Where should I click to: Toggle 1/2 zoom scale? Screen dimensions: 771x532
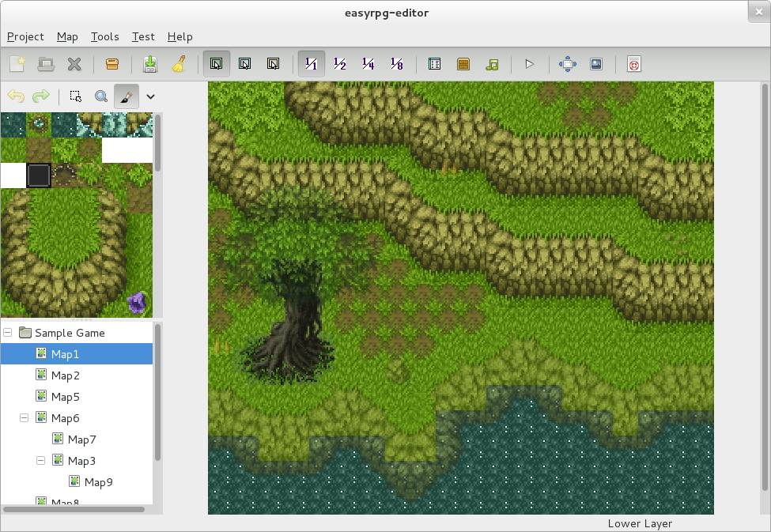(x=339, y=64)
